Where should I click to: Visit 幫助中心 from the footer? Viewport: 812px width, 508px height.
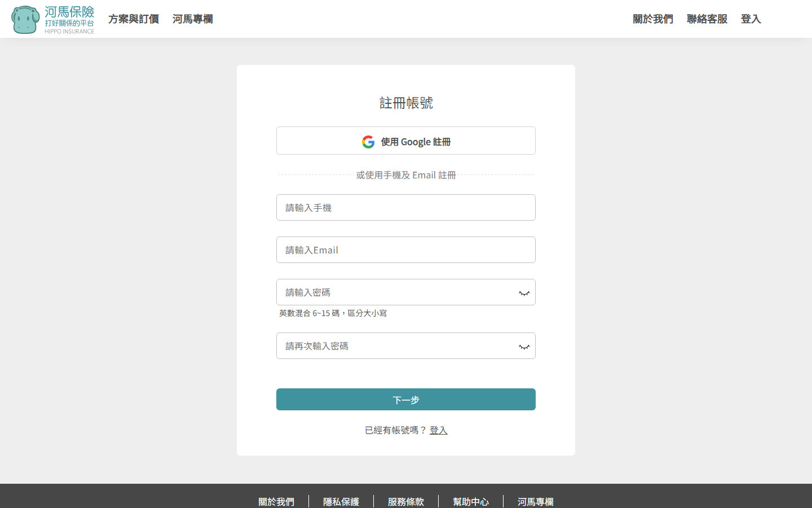pos(471,501)
